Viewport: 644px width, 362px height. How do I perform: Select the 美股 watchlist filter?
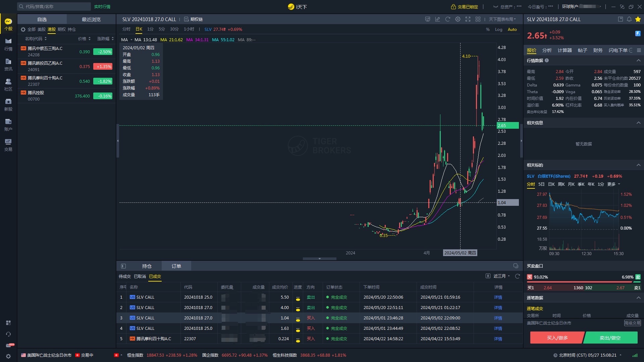pyautogui.click(x=42, y=29)
